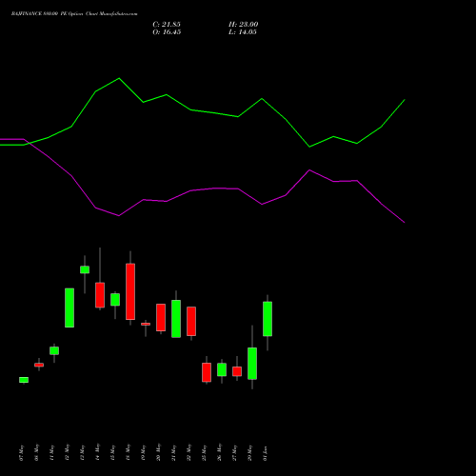Click the high value H: 23.00
The height and width of the screenshot is (476, 476).
pyautogui.click(x=244, y=24)
